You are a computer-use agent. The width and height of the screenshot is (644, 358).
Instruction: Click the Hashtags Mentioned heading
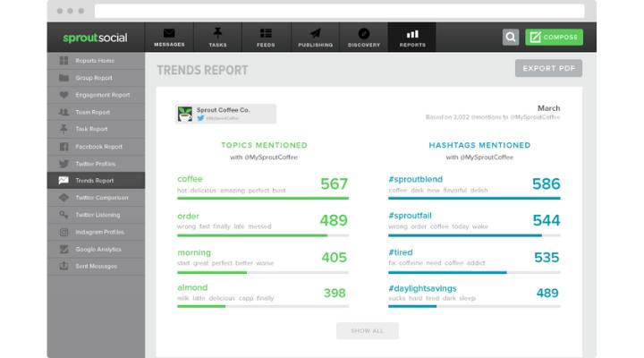(479, 145)
